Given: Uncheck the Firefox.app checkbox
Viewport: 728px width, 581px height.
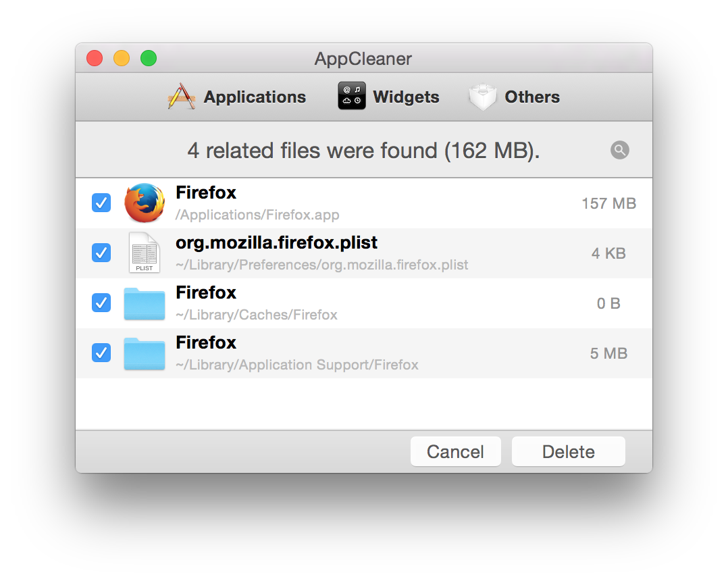Looking at the screenshot, I should (x=101, y=203).
